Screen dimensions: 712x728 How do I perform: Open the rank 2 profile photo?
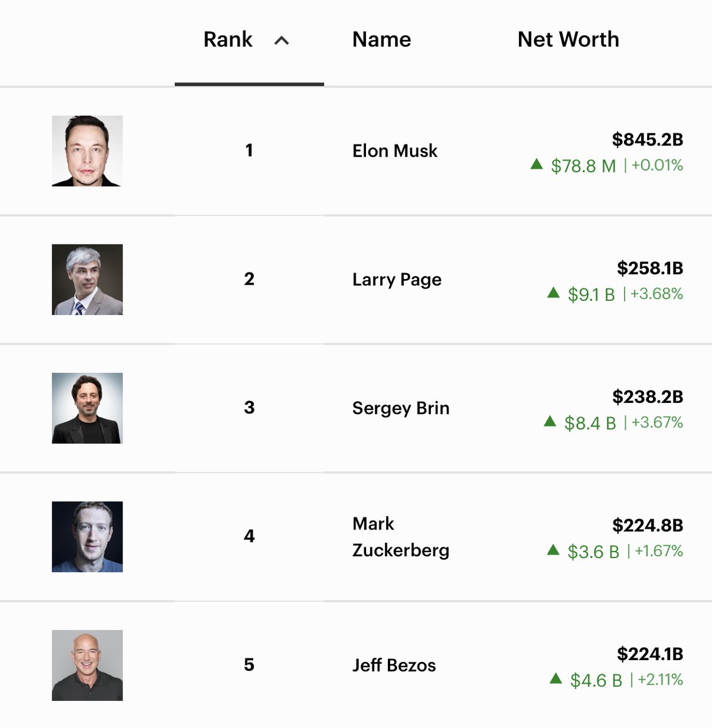click(87, 280)
